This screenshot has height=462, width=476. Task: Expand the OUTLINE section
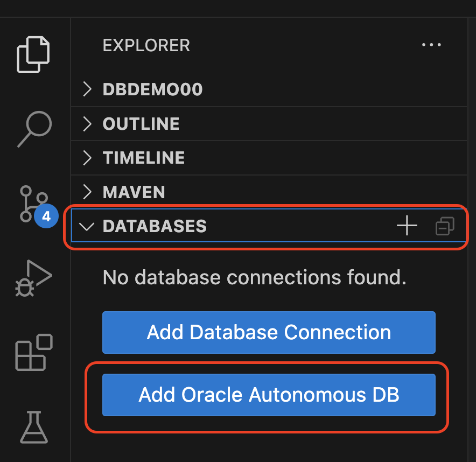point(87,123)
